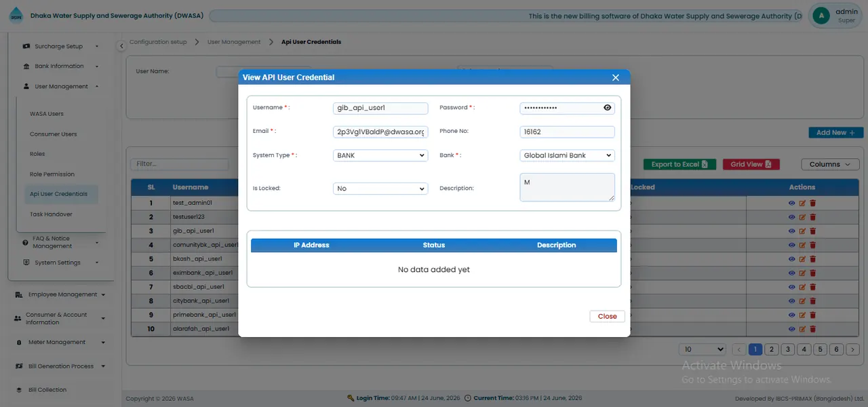
Task: Expand Bank Information menu
Action: (61, 66)
